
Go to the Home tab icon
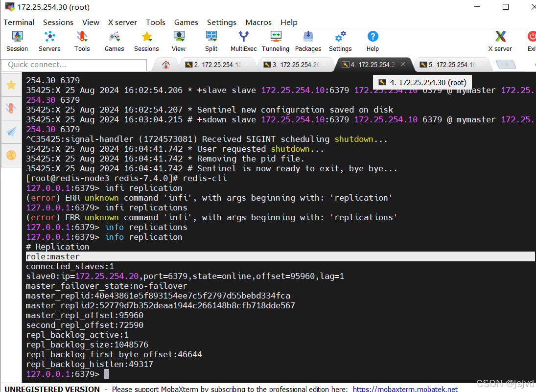click(x=166, y=65)
